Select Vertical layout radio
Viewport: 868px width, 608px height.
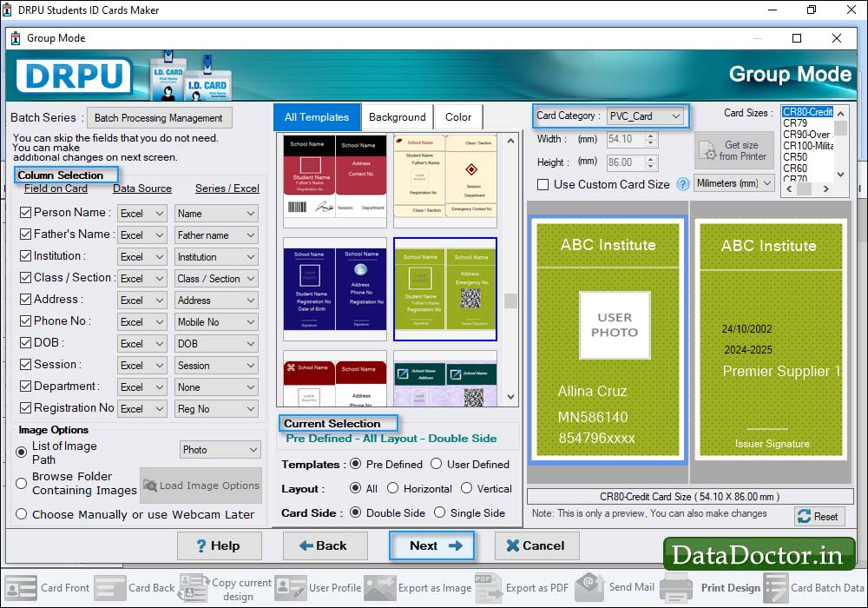pos(467,488)
